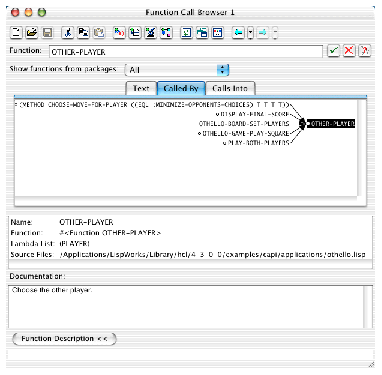Click the othello.lisp source file path

(x=212, y=254)
